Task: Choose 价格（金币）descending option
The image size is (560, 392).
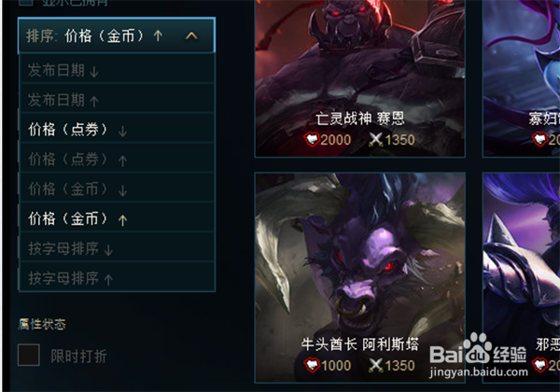Action: [x=118, y=189]
